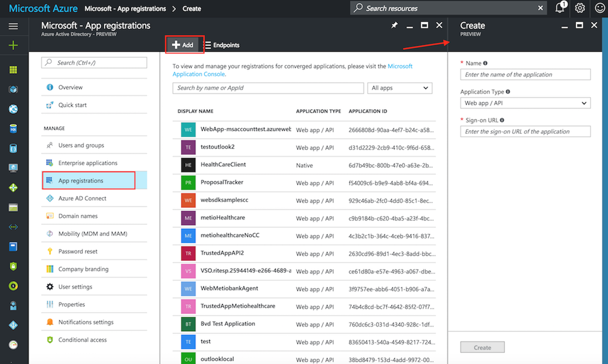608x364 pixels.
Task: Click the Notifications settings bell icon
Action: [x=50, y=322]
